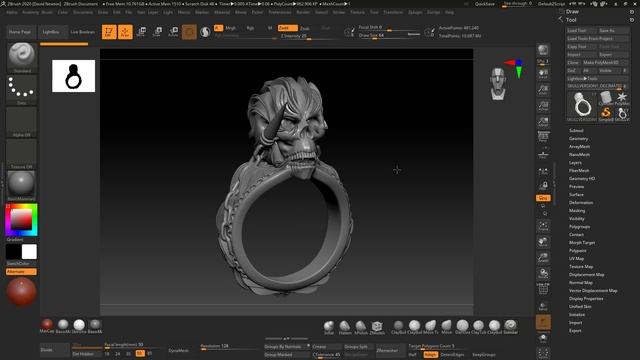This screenshot has height=360, width=640.
Task: Select the Move brush in bottom shelf
Action: (447, 327)
